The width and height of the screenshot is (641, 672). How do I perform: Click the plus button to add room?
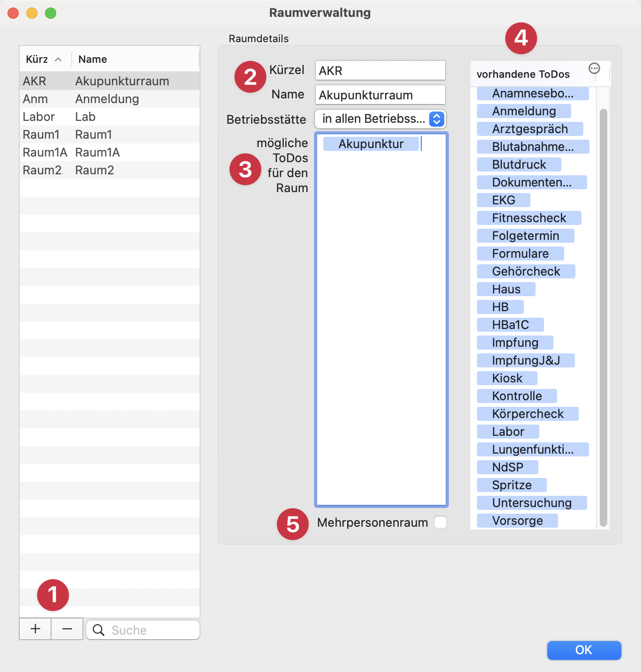(x=35, y=629)
